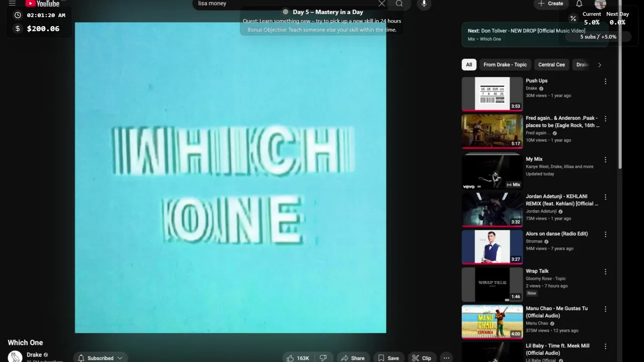Play Wrap Talk thumbnail
The width and height of the screenshot is (644, 362).
[492, 284]
